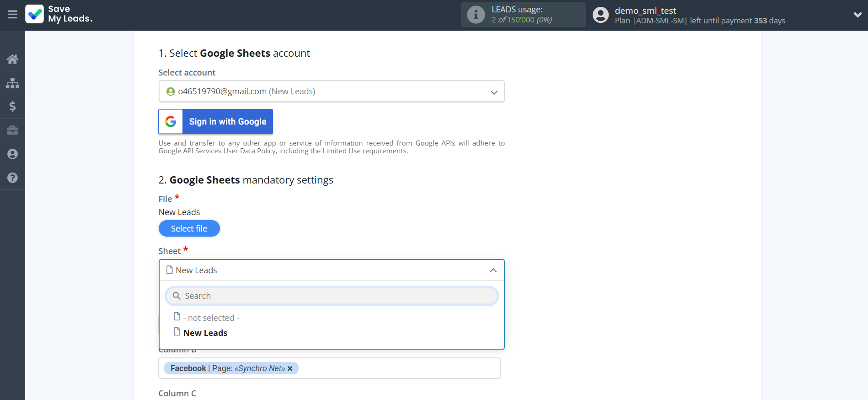Viewport: 868px width, 400px height.
Task: Click the user avatar icon
Action: click(600, 15)
